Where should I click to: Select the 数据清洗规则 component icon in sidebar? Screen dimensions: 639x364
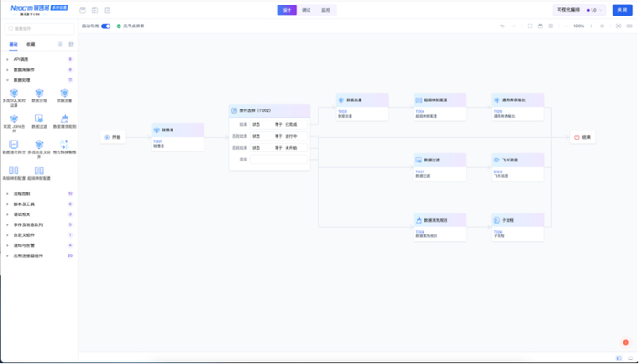[x=65, y=119]
